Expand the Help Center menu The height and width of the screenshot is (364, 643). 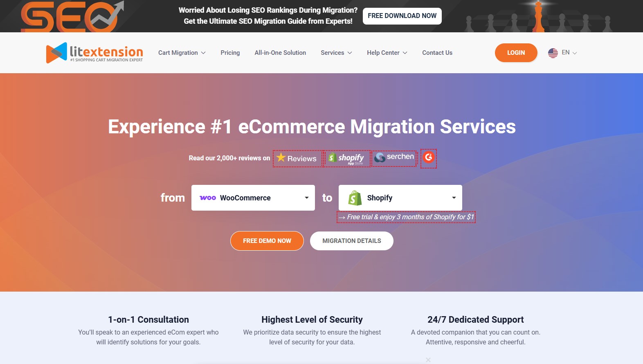[387, 53]
